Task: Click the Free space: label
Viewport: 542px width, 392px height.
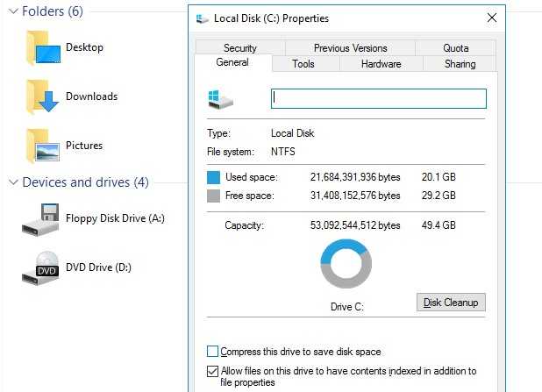Action: (x=250, y=196)
